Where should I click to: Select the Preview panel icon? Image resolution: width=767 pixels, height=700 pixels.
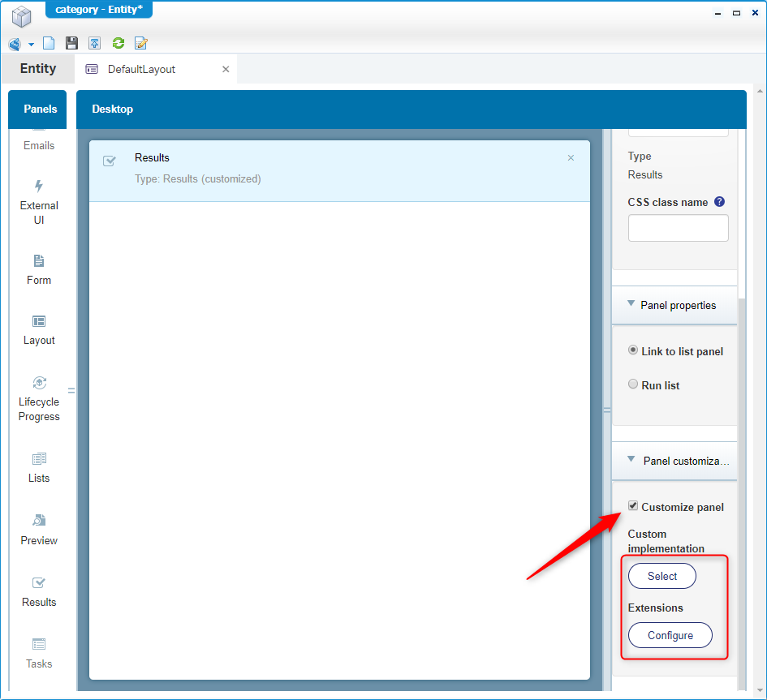39,521
